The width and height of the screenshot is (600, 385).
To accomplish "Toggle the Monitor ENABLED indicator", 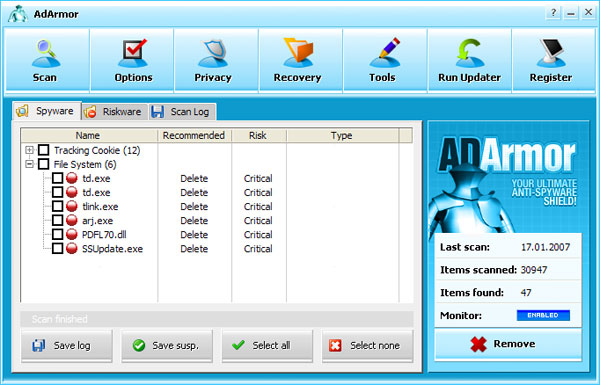I will pyautogui.click(x=543, y=315).
